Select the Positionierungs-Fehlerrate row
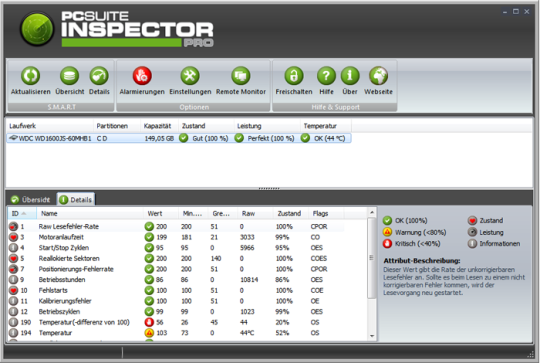540x363 pixels. [176, 269]
